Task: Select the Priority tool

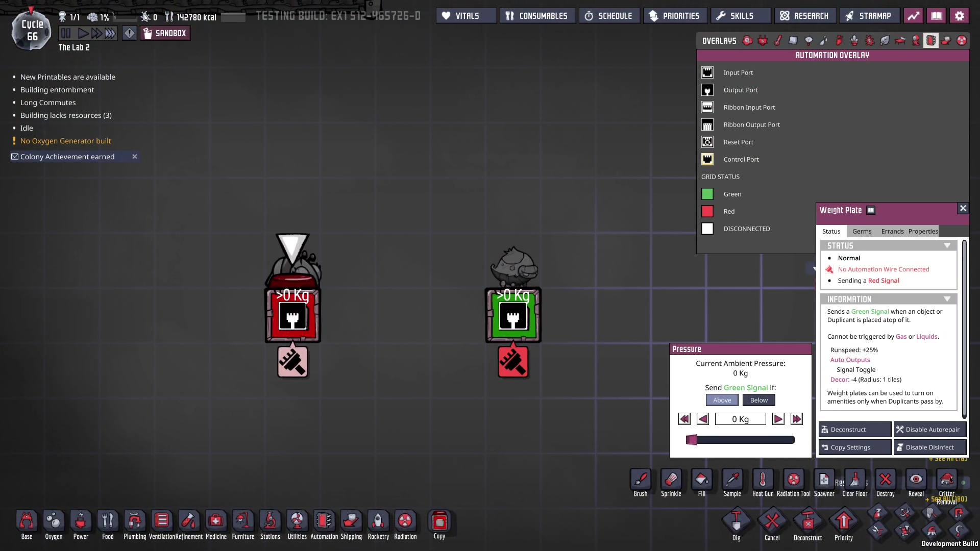Action: [843, 521]
